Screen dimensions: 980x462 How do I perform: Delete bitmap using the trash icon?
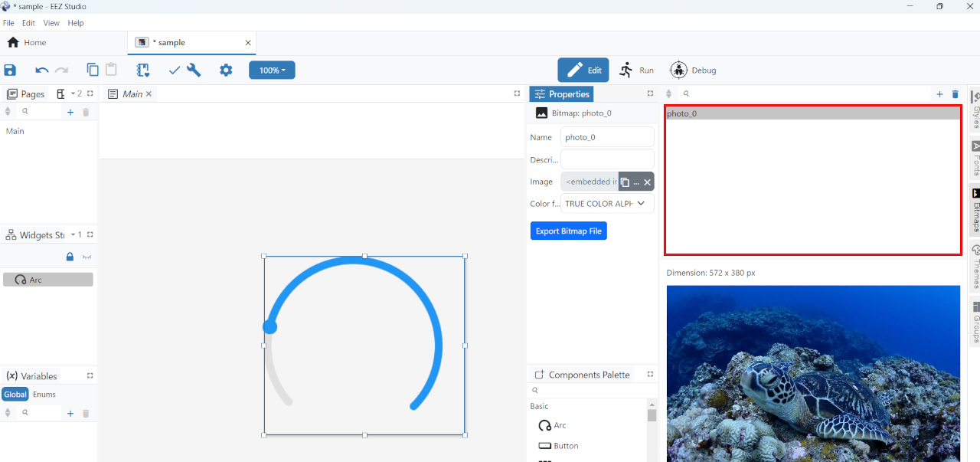955,94
